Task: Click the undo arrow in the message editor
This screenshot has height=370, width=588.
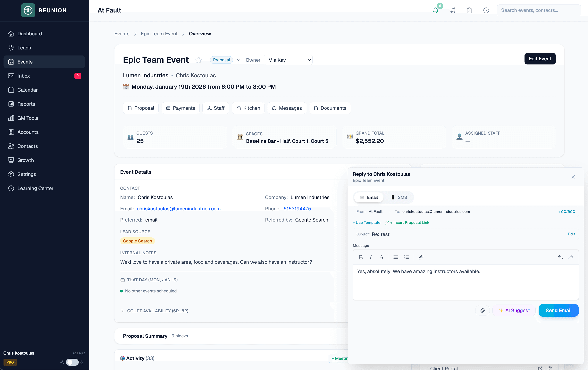Action: 560,257
